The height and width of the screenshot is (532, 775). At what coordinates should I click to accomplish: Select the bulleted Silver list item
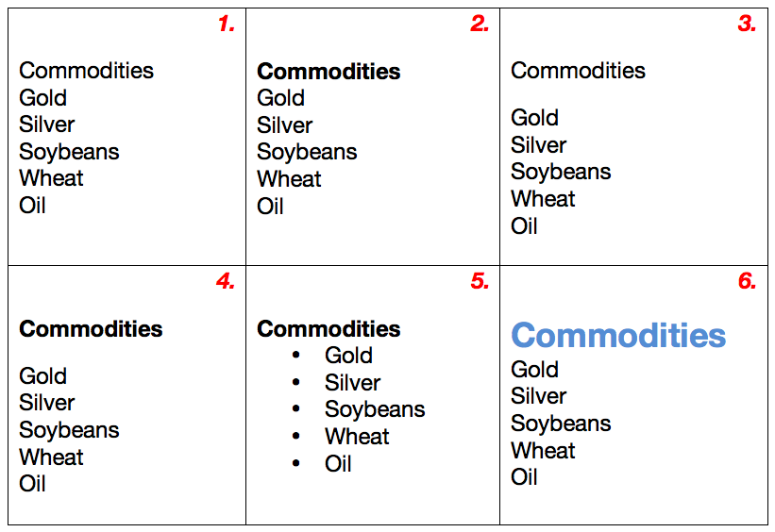click(x=352, y=383)
